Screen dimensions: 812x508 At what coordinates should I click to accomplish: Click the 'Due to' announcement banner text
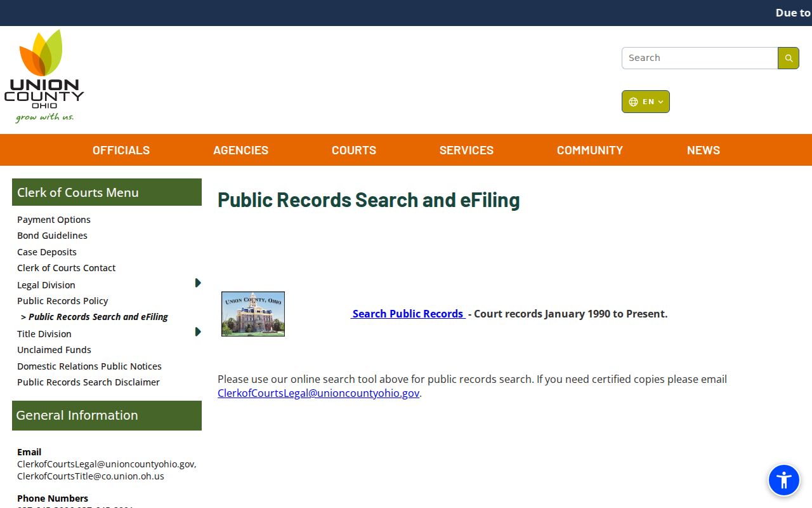793,13
